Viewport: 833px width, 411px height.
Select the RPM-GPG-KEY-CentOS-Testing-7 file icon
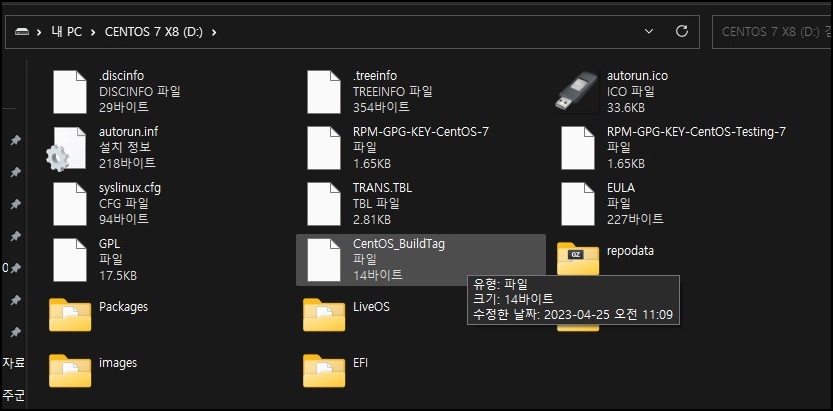point(577,148)
